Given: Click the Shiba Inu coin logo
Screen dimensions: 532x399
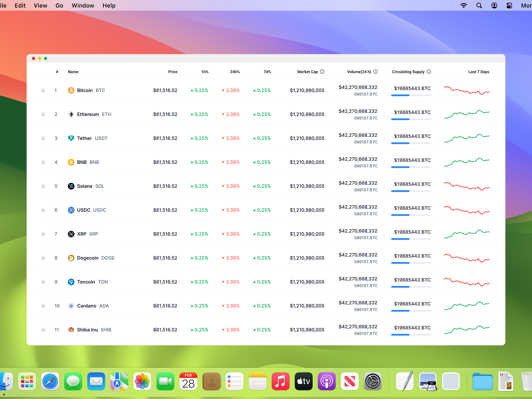Looking at the screenshot, I should tap(71, 330).
